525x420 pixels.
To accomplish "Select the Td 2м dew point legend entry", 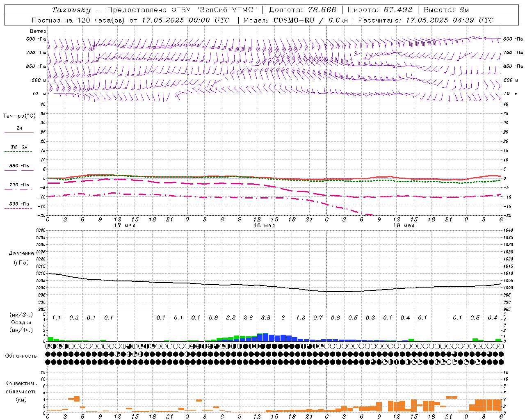I will [19, 147].
